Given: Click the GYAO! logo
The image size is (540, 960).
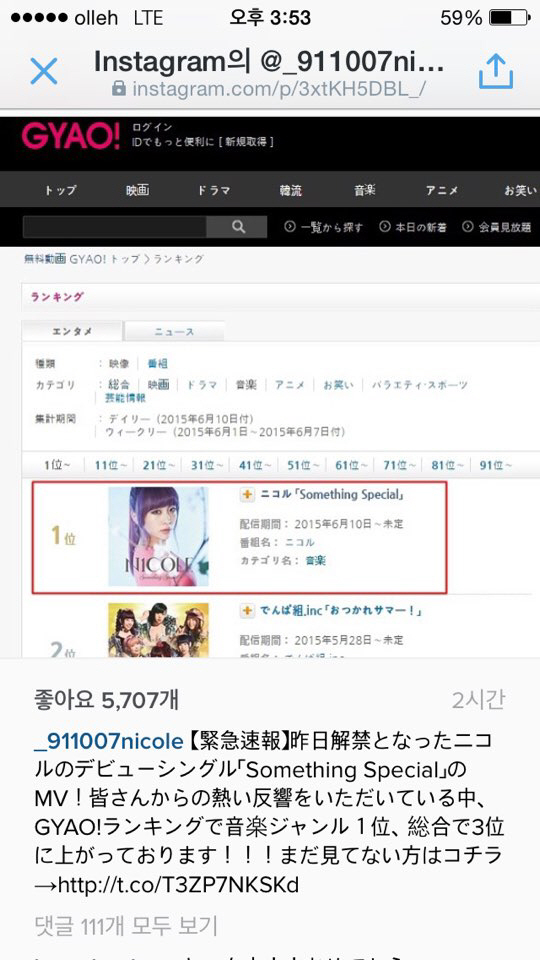Looking at the screenshot, I should click(x=72, y=137).
